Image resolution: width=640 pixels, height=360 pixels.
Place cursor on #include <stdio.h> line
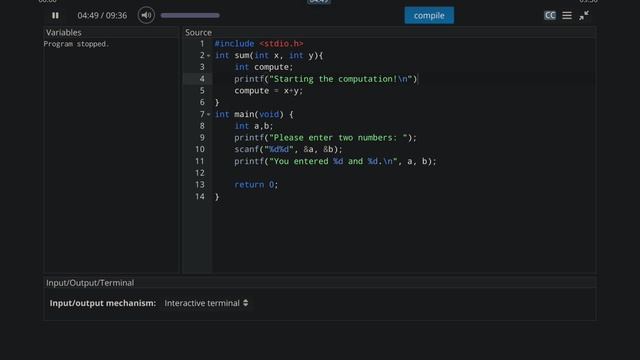point(259,44)
